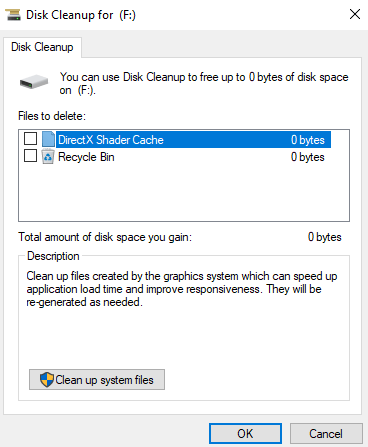
Task: Click the Disk Cleanup icon in title bar
Action: point(13,15)
